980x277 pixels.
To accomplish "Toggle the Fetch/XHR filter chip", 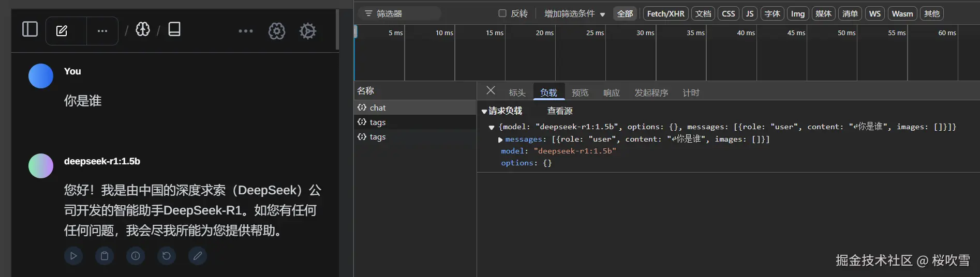I will coord(665,13).
